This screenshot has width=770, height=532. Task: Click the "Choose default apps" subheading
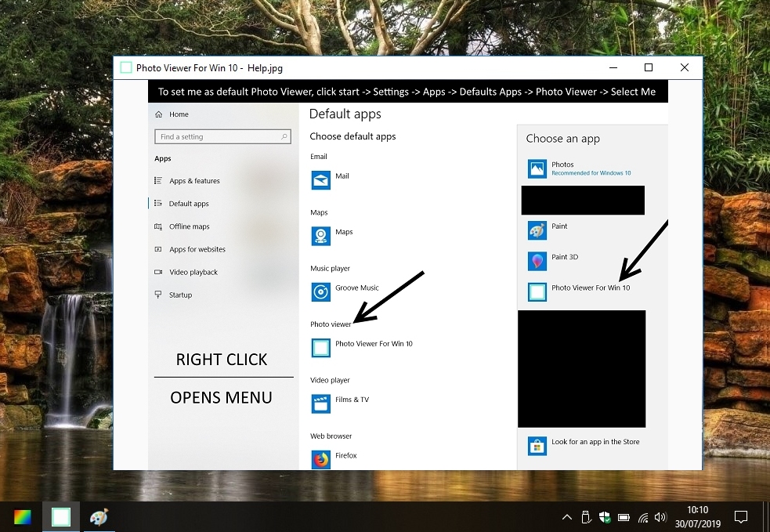coord(352,136)
